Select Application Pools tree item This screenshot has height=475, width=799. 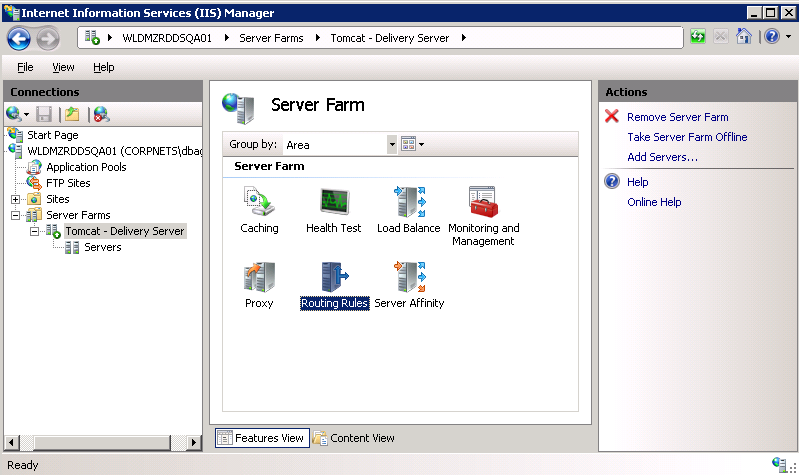click(86, 167)
